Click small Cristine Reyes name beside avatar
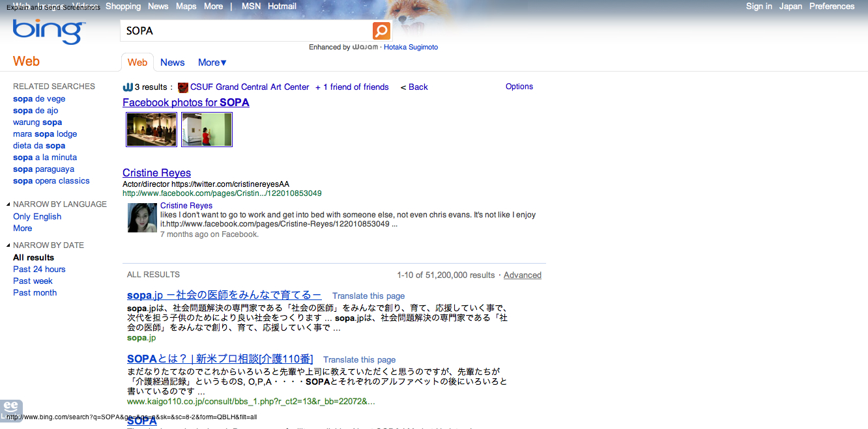This screenshot has width=868, height=429. pos(186,206)
